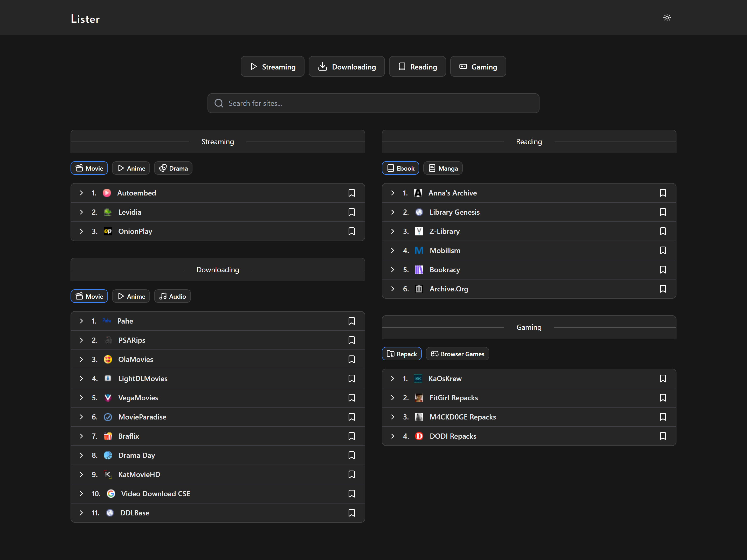Click the Search for sites field

[373, 103]
